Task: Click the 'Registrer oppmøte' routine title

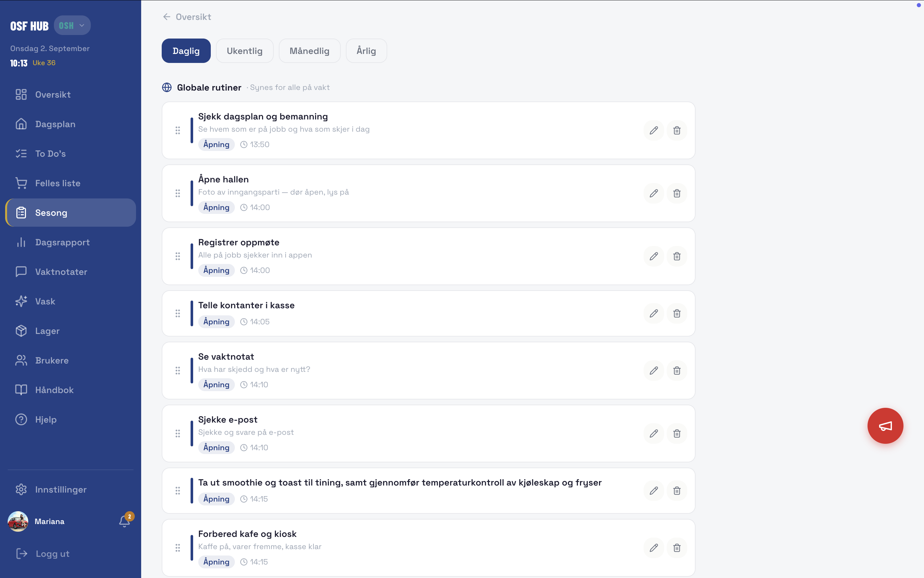Action: click(x=239, y=242)
